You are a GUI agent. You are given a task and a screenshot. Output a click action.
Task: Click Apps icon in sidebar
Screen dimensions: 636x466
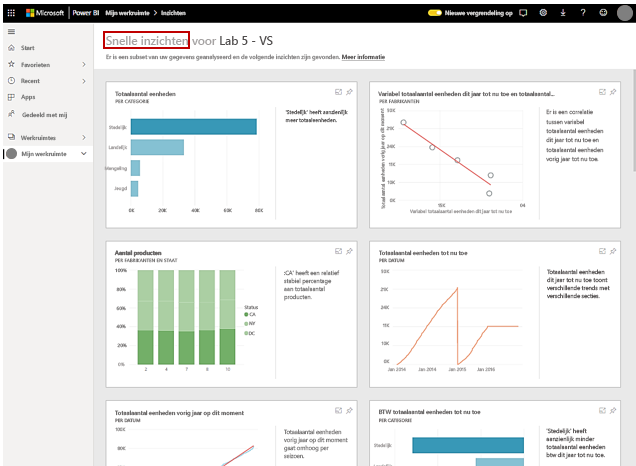[x=11, y=97]
